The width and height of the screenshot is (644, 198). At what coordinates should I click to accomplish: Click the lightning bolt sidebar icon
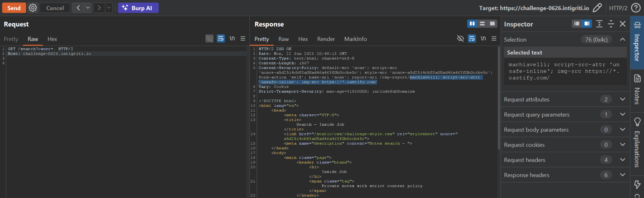coord(637,185)
